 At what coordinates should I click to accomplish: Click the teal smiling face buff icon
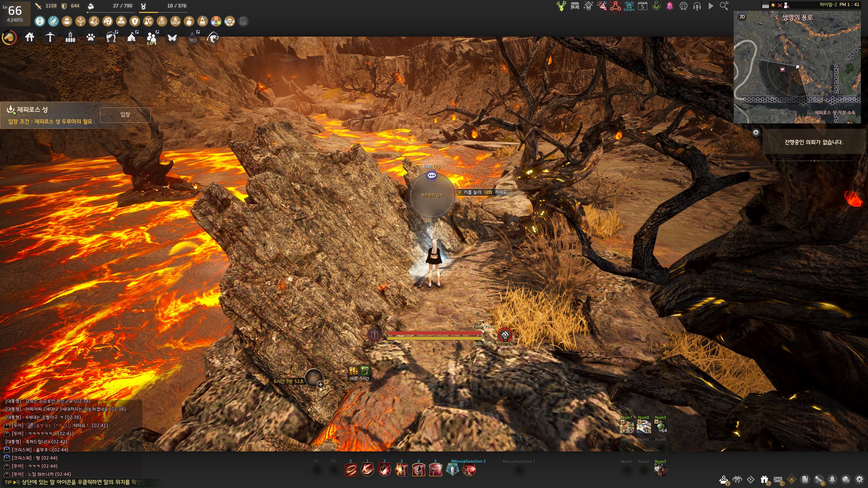[40, 21]
